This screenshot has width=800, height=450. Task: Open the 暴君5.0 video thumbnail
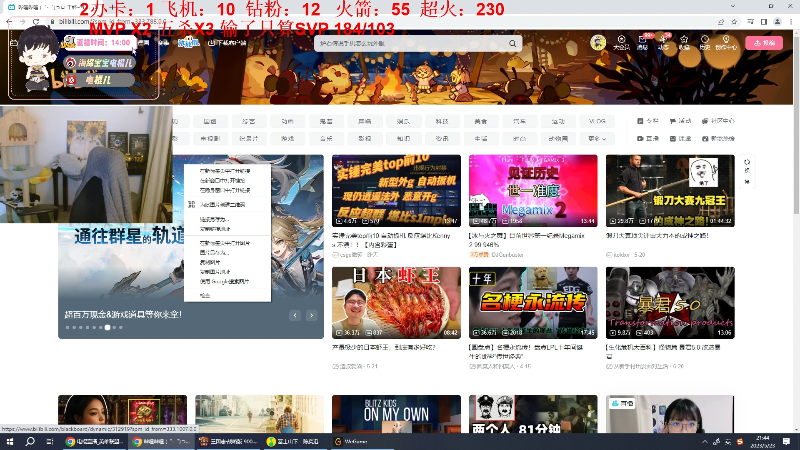(x=670, y=303)
